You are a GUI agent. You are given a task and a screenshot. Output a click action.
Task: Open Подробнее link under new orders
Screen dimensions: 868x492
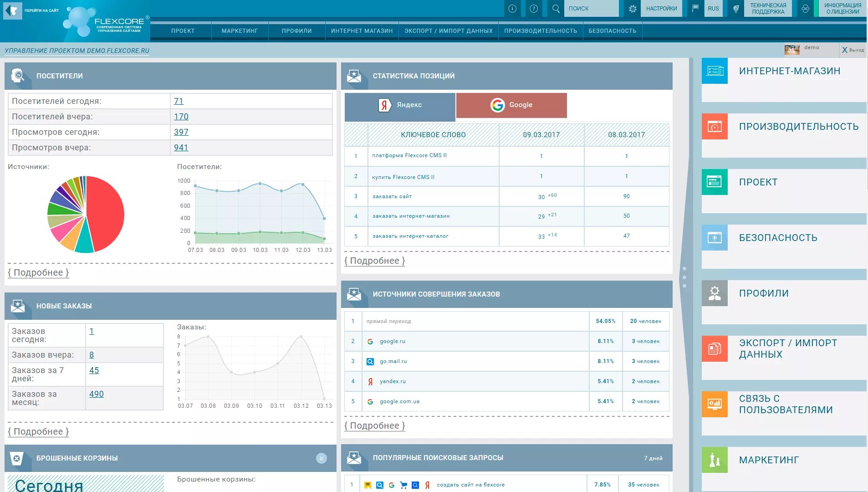click(38, 431)
